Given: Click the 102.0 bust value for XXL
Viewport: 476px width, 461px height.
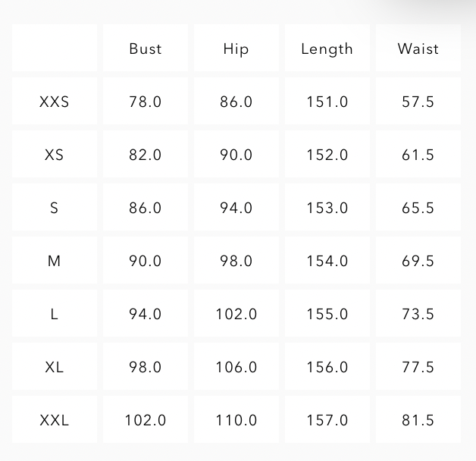Looking at the screenshot, I should point(145,420).
